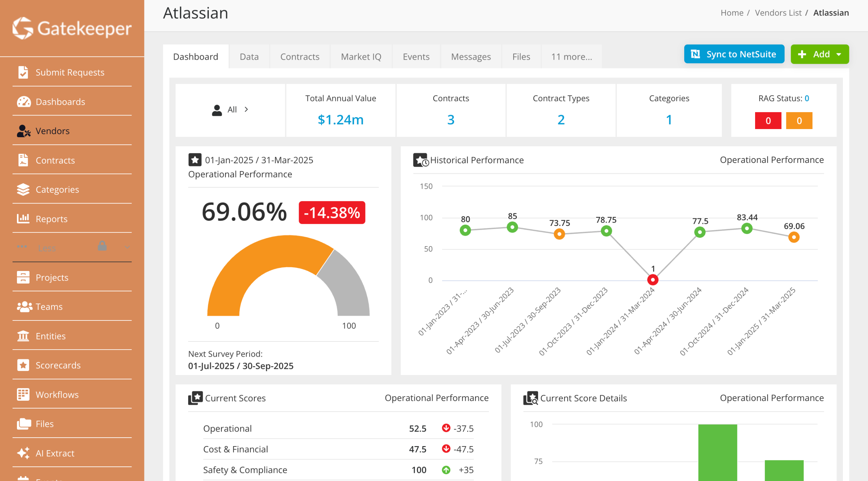Open Categories with the layers icon
The height and width of the screenshot is (481, 868).
pos(23,190)
